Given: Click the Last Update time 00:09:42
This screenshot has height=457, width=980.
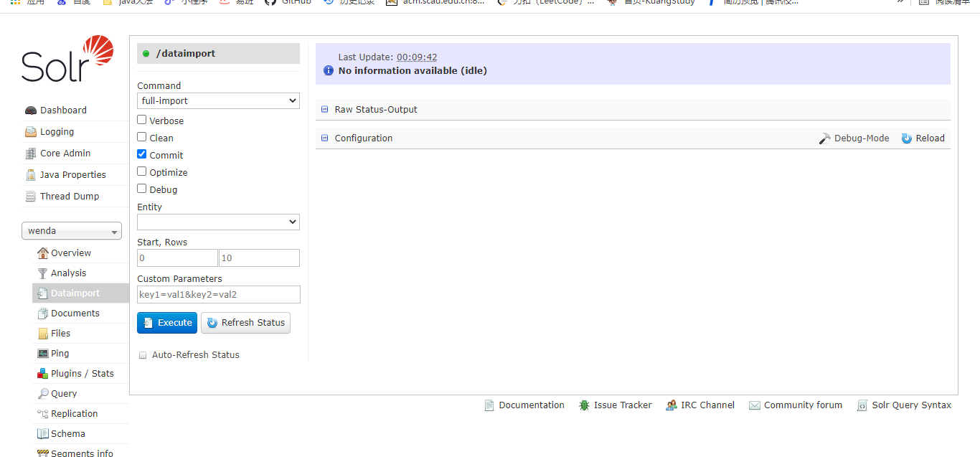Looking at the screenshot, I should click(x=417, y=57).
